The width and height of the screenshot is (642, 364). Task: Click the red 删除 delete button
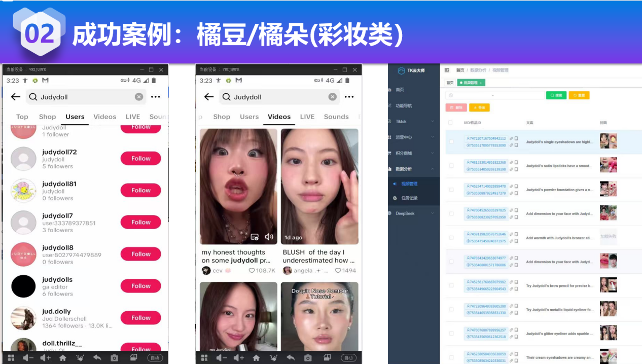[456, 107]
